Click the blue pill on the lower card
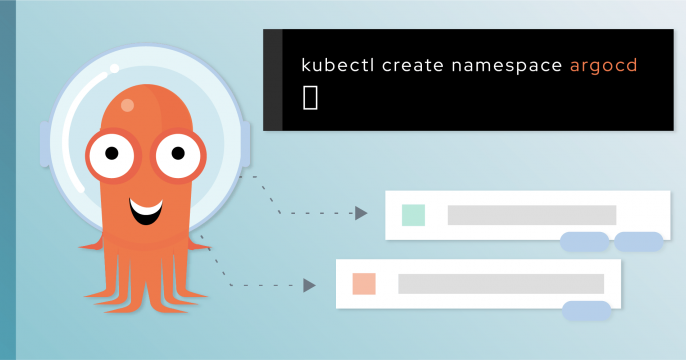This screenshot has width=686, height=360. tap(586, 311)
